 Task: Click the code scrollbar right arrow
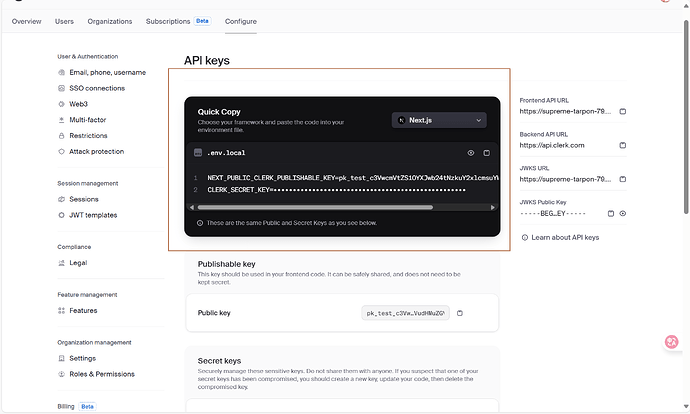pyautogui.click(x=493, y=207)
